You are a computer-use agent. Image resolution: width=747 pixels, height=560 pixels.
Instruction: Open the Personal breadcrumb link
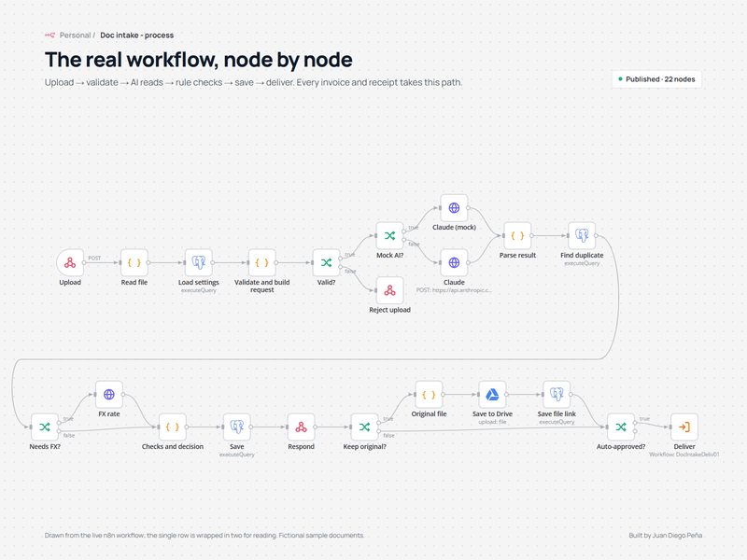tap(75, 35)
